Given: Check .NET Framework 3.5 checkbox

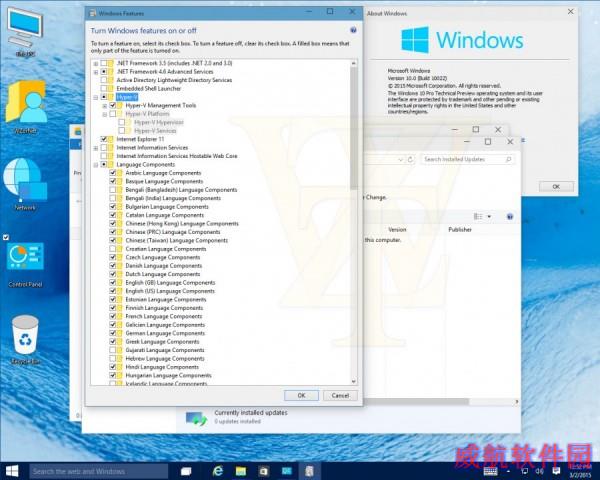Looking at the screenshot, I should point(104,63).
